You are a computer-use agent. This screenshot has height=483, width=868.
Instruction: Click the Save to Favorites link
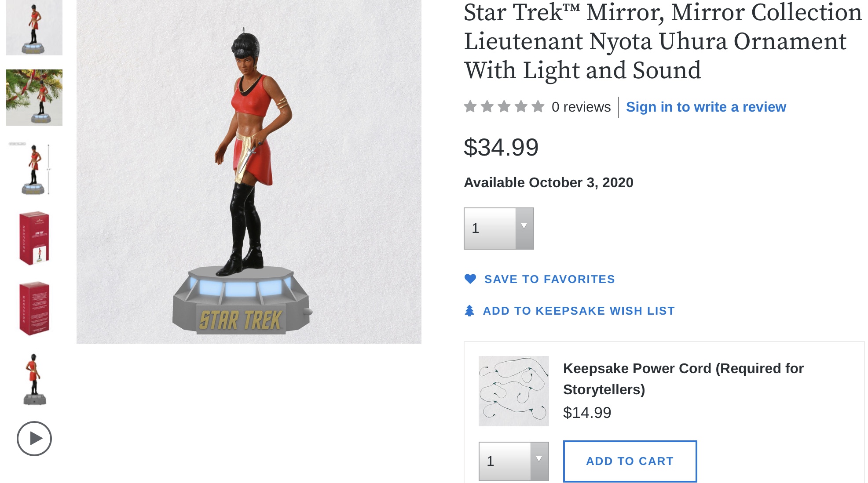coord(549,279)
